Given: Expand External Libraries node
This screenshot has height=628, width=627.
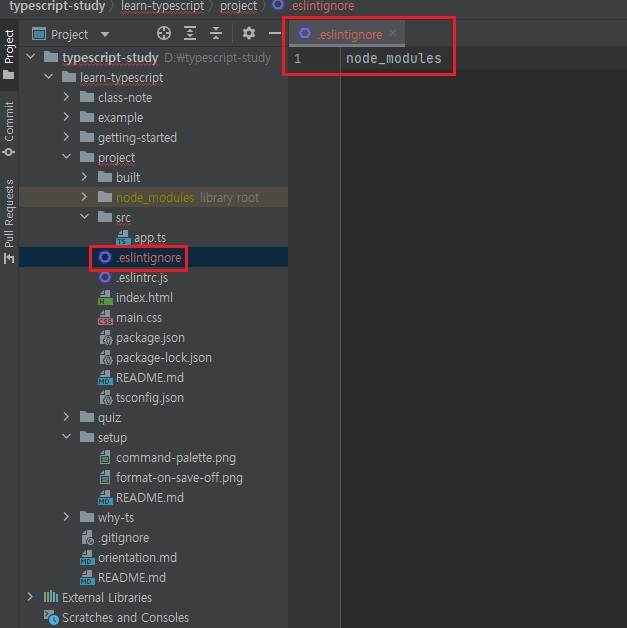Looking at the screenshot, I should tap(30, 597).
